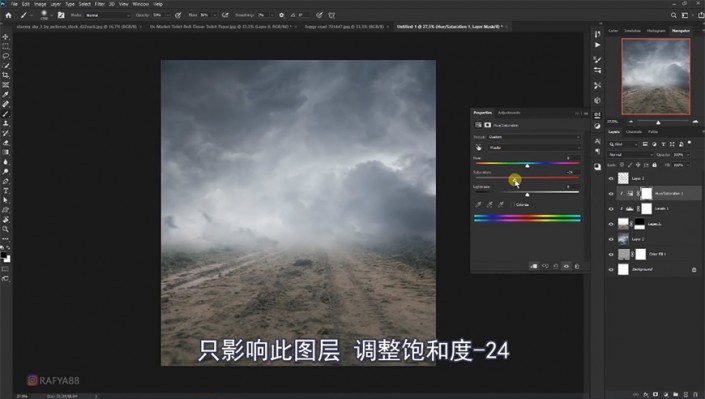Click the Navigator zoom slider handle
The width and height of the screenshot is (705, 399).
[658, 122]
